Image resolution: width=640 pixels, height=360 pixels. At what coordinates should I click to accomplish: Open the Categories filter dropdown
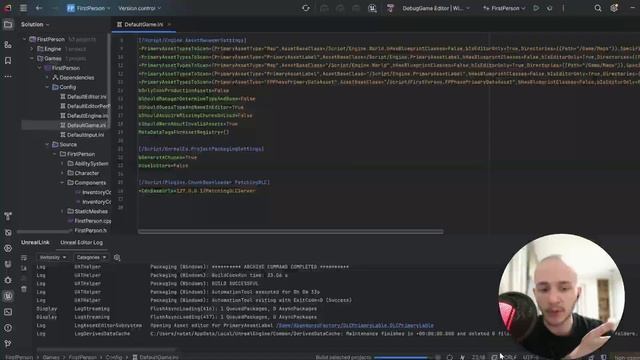(x=91, y=258)
